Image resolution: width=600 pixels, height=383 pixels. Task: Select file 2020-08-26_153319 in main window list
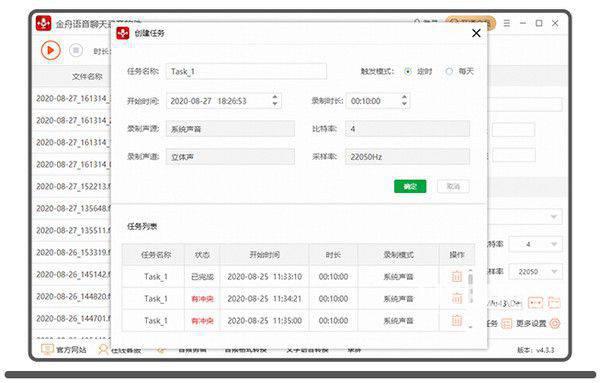(x=73, y=253)
